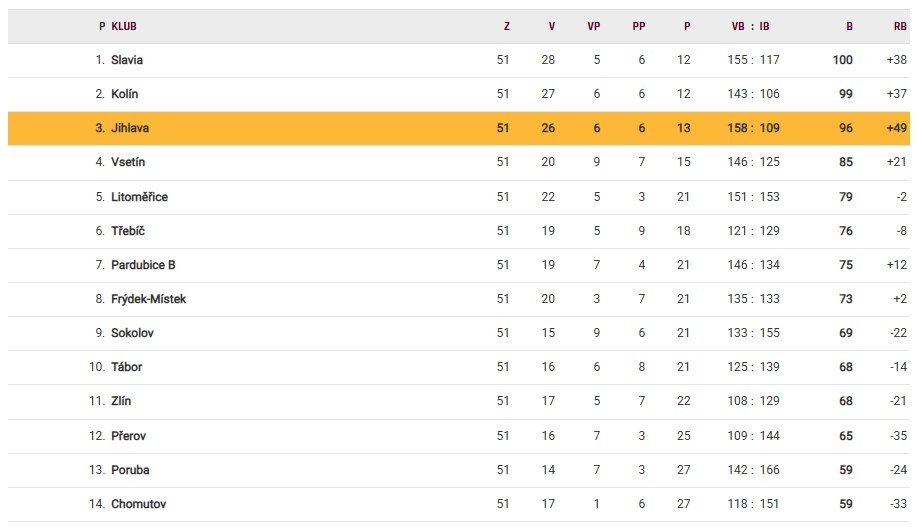Sort by the RB column header
Viewport: 920px width, 529px height.
pyautogui.click(x=900, y=27)
